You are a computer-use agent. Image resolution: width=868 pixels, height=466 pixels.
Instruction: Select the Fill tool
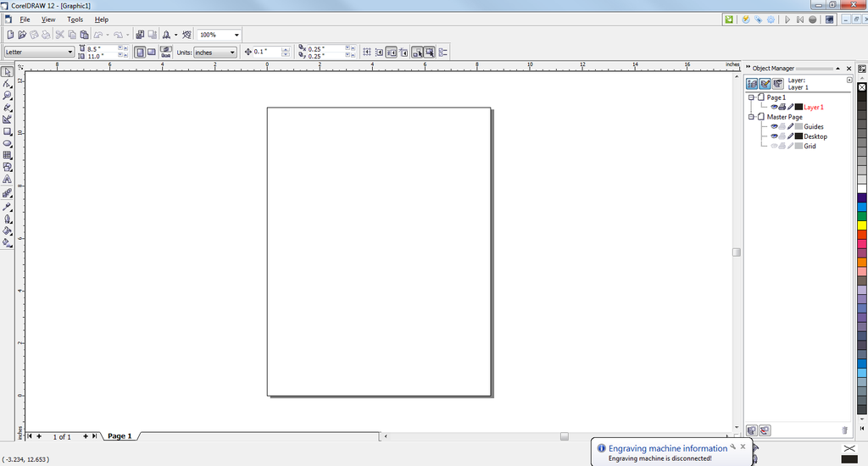pyautogui.click(x=7, y=230)
